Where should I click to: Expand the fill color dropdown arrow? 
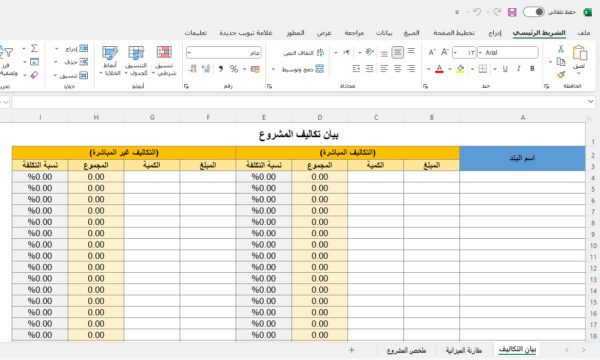[450, 69]
